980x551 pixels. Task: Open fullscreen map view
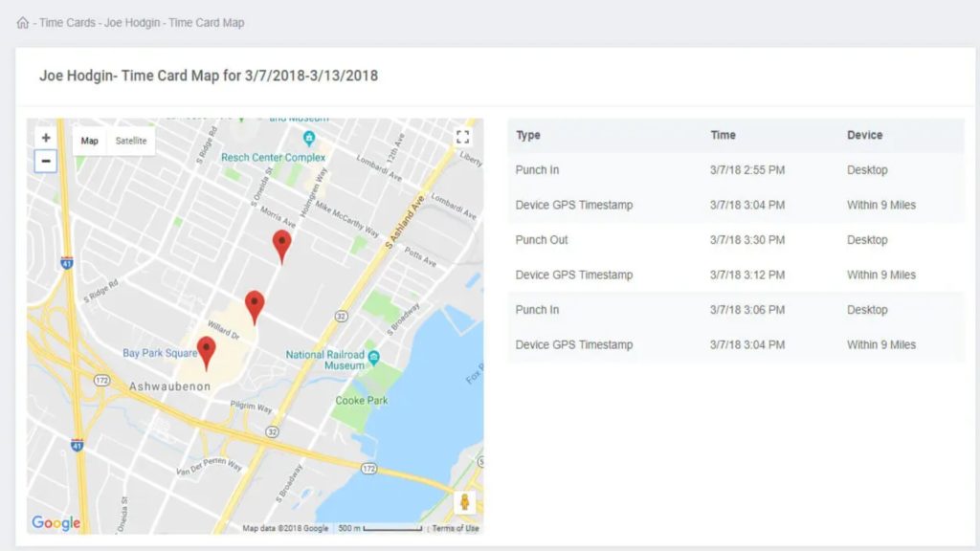tap(463, 137)
